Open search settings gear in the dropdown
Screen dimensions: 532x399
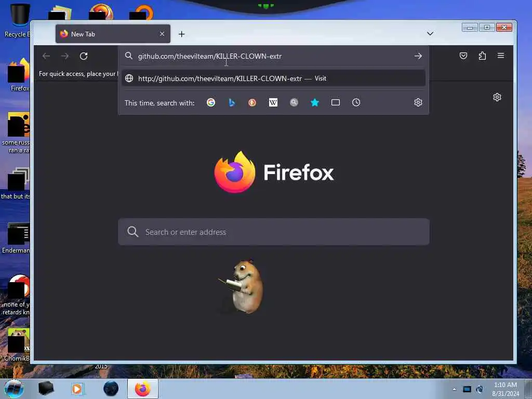(x=418, y=102)
